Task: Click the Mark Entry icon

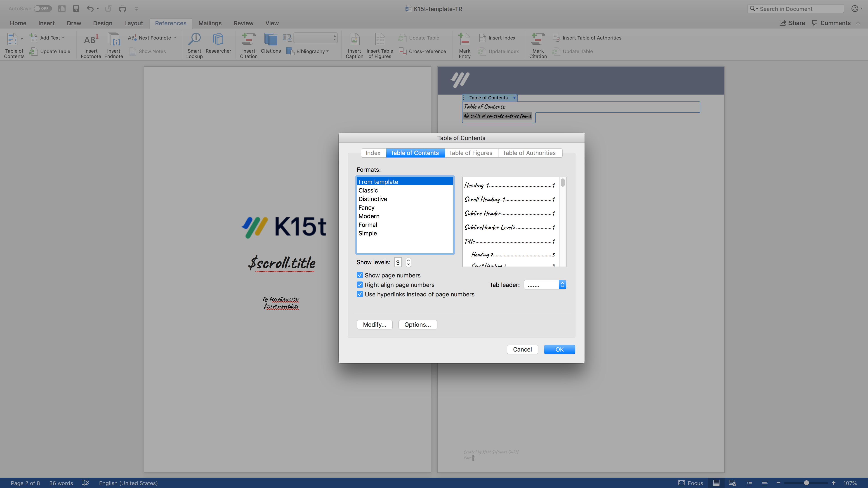Action: click(x=464, y=40)
